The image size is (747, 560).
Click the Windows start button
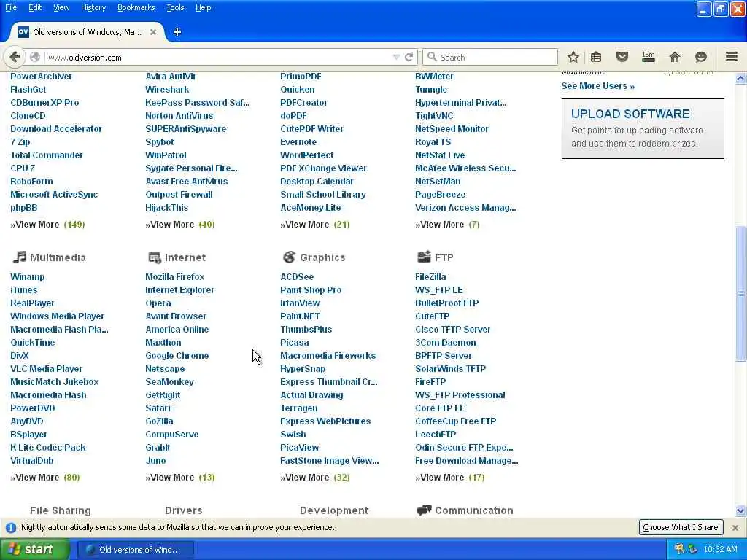34,550
